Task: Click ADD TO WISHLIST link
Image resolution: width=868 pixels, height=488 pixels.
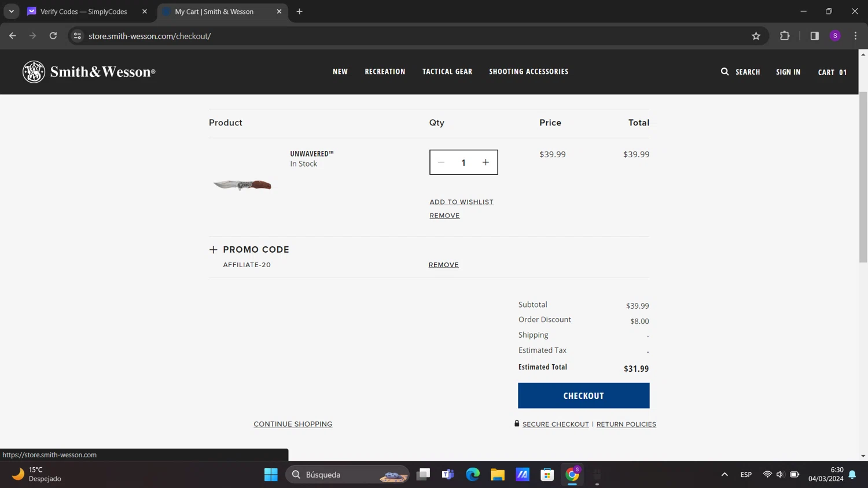Action: [461, 202]
